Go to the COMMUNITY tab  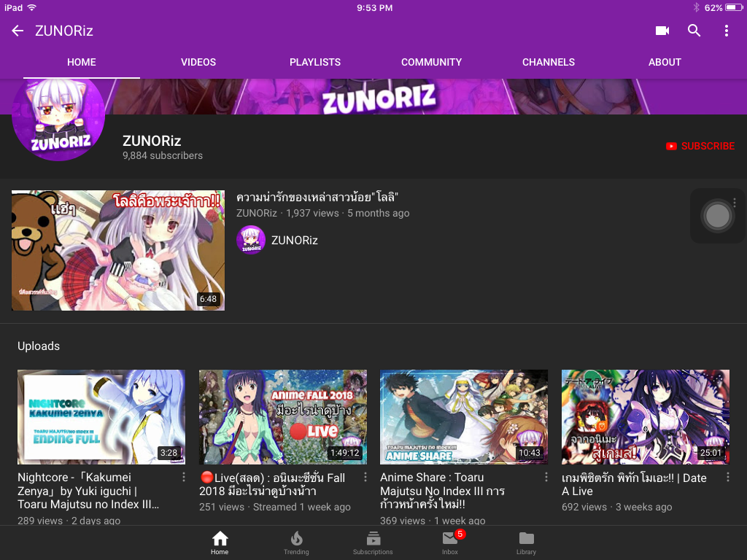[431, 63]
